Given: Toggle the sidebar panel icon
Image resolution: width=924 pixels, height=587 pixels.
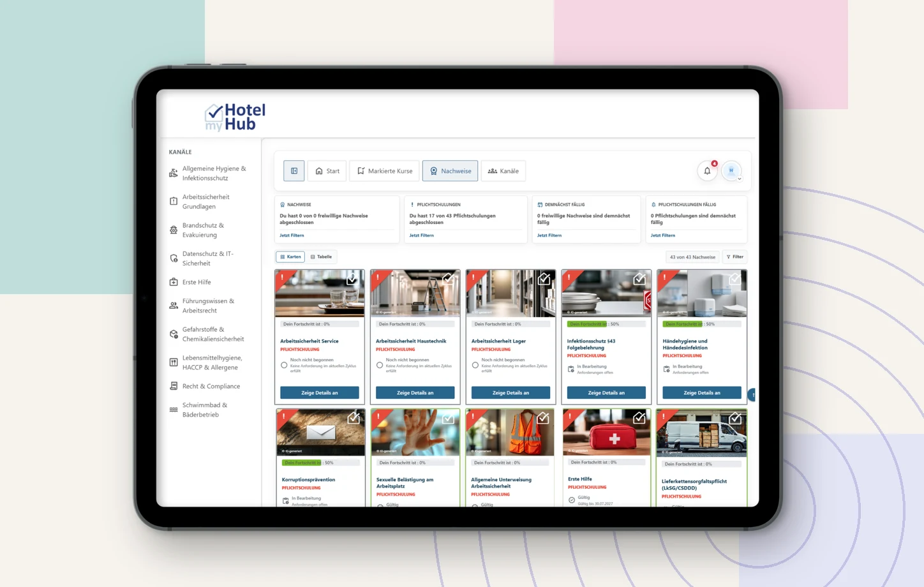Looking at the screenshot, I should tap(294, 171).
